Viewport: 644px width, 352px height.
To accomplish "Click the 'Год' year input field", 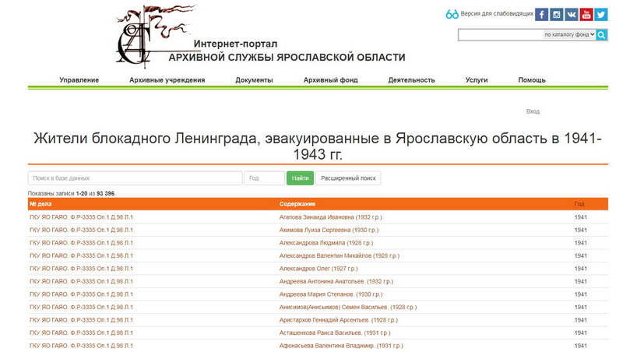I will (264, 178).
